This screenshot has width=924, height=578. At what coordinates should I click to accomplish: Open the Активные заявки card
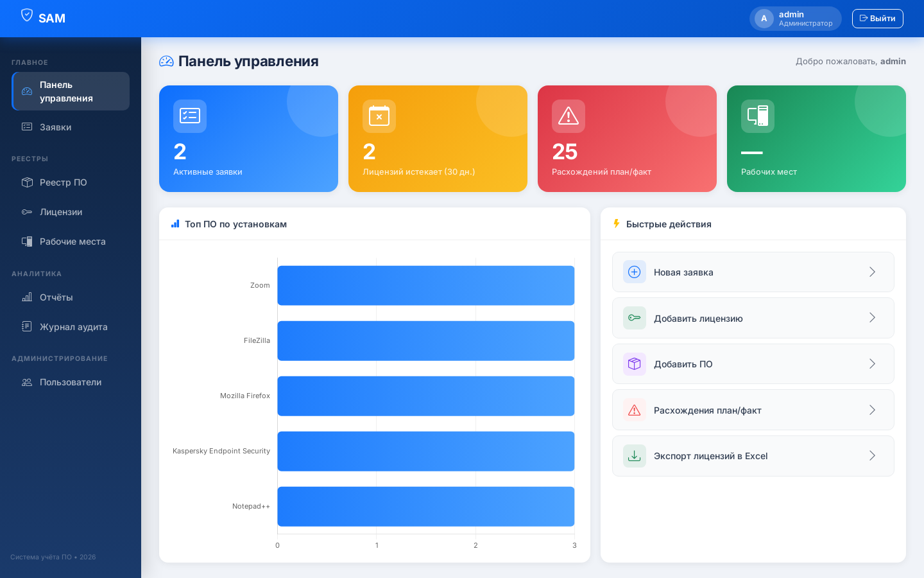coord(248,139)
